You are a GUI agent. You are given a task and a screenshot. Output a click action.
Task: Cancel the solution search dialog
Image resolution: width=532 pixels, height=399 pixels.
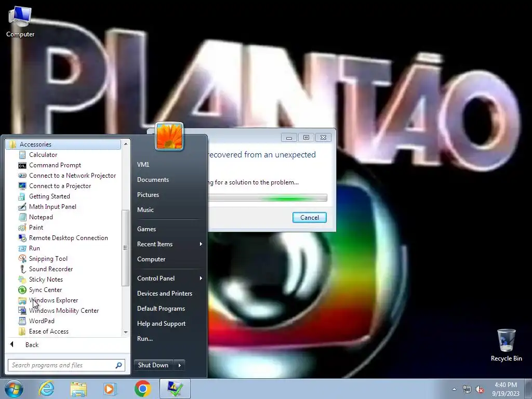pyautogui.click(x=310, y=218)
